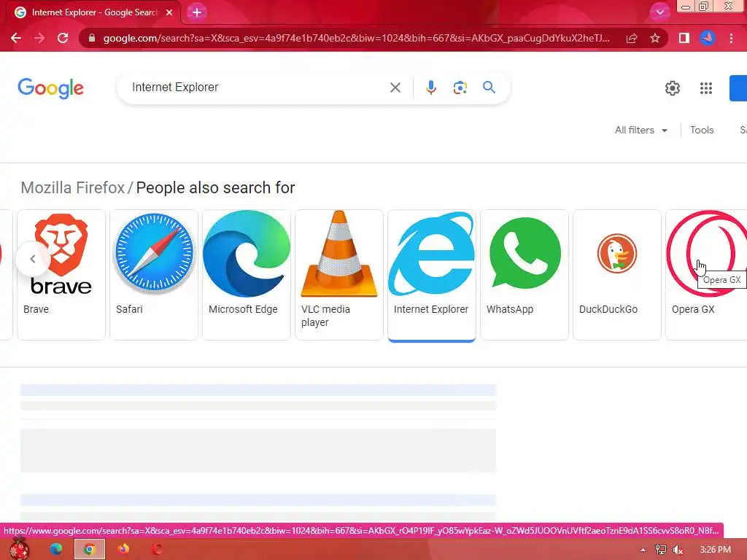Open Chrome's three-dot menu
The height and width of the screenshot is (560, 747).
tap(731, 38)
